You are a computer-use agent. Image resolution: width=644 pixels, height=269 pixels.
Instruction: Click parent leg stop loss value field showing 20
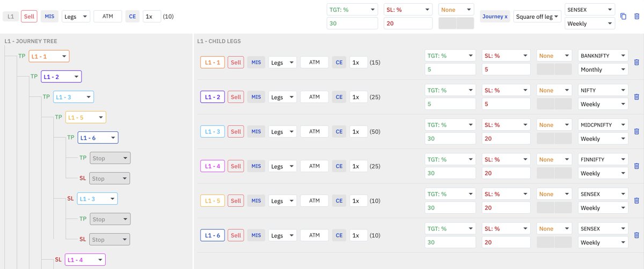408,23
